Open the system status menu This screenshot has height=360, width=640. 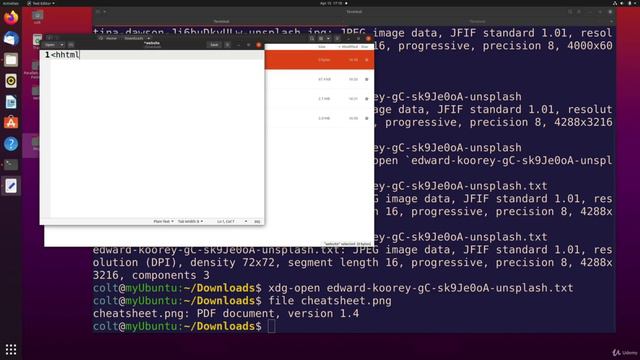(625, 3)
